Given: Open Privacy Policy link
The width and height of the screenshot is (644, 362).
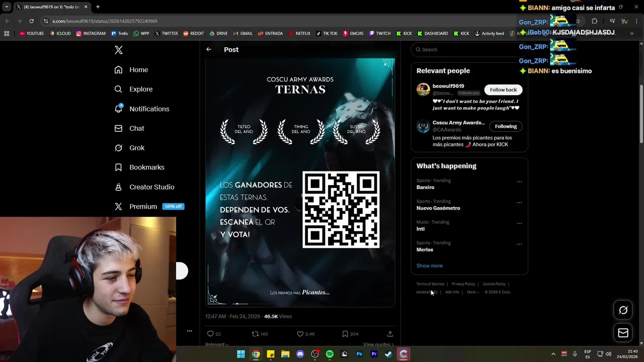Looking at the screenshot, I should pyautogui.click(x=463, y=284).
